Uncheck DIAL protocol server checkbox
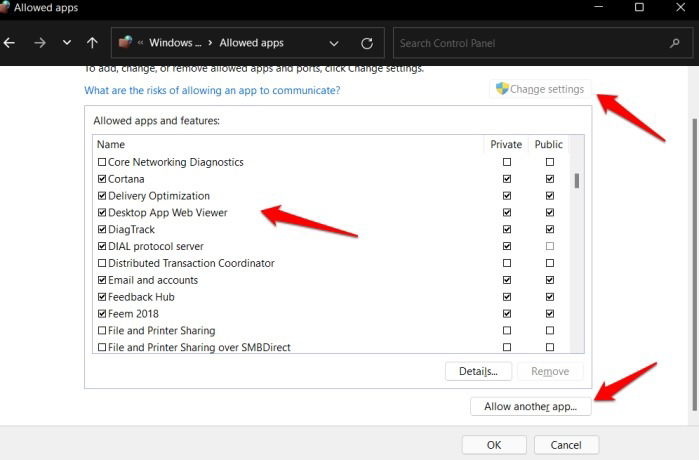 102,246
